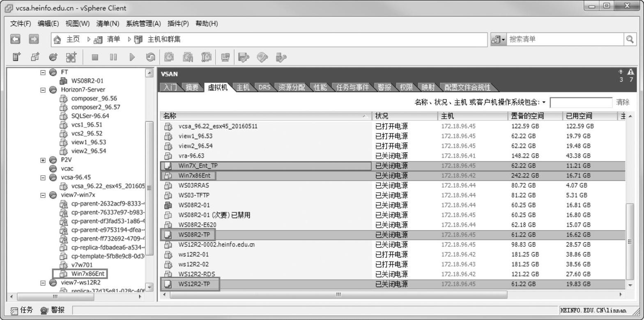This screenshot has width=644, height=320.
Task: Open the filter criteria dropdown arrow
Action: (x=544, y=102)
